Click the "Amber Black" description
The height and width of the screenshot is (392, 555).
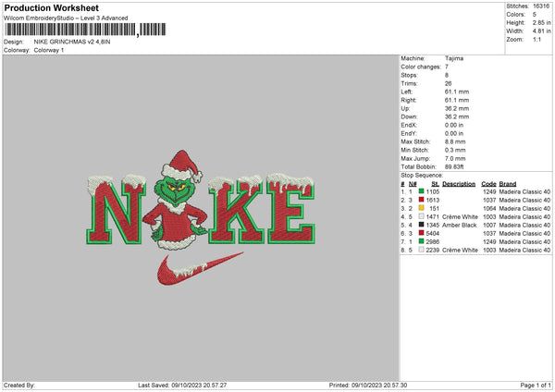[460, 225]
